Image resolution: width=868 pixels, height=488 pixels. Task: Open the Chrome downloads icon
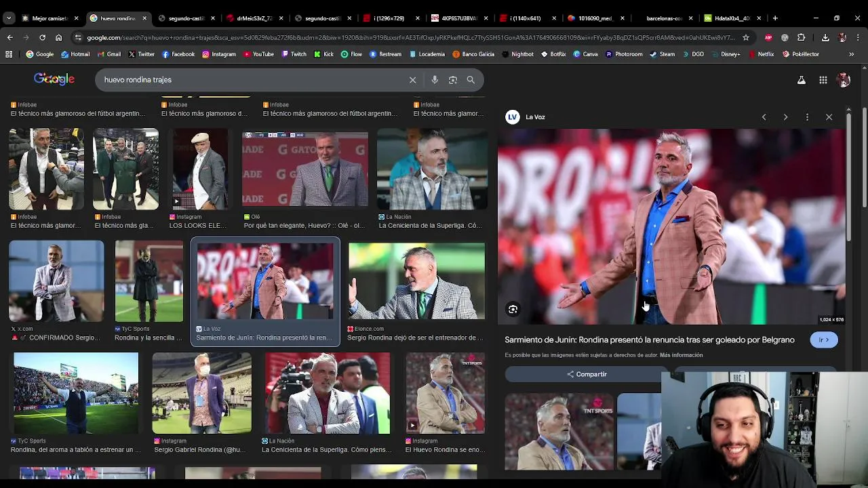pos(825,37)
